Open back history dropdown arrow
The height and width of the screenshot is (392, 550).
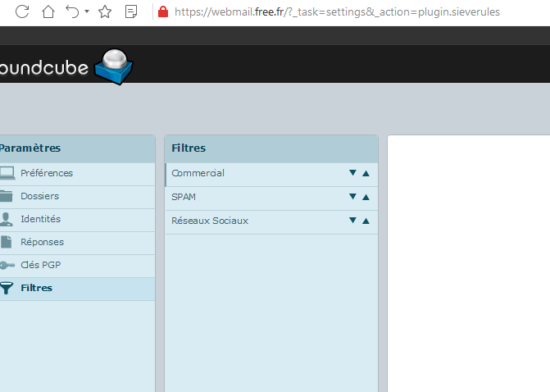pyautogui.click(x=87, y=12)
